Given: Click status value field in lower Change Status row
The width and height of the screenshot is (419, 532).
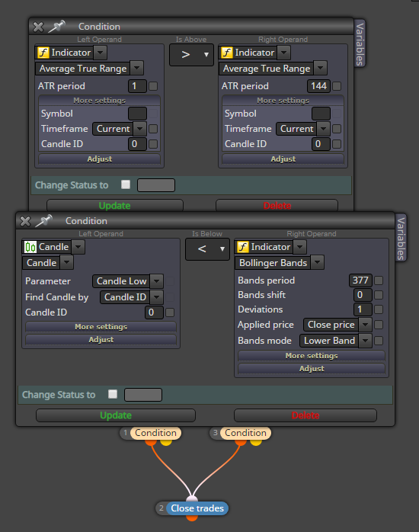Looking at the screenshot, I should tap(143, 395).
